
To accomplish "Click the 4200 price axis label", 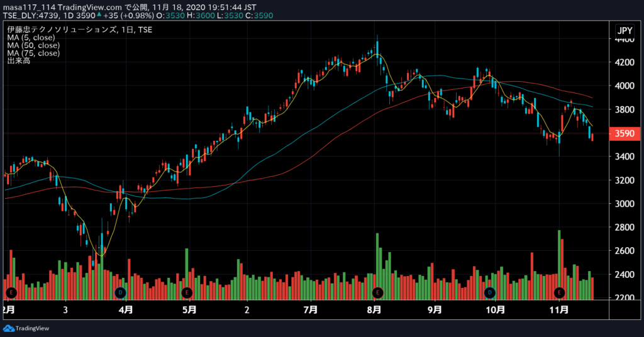I will (x=625, y=62).
